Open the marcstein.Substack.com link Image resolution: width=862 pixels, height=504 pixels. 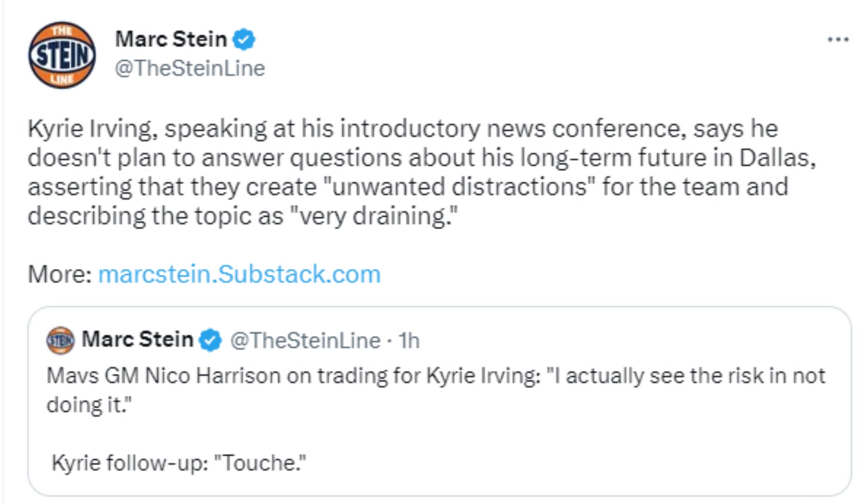pos(240,274)
